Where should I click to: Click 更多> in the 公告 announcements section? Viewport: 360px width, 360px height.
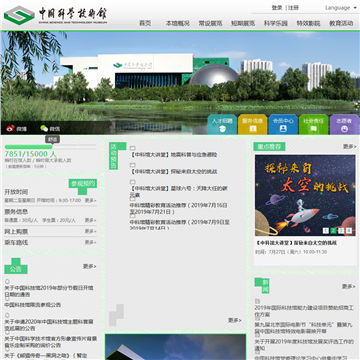coord(90,266)
